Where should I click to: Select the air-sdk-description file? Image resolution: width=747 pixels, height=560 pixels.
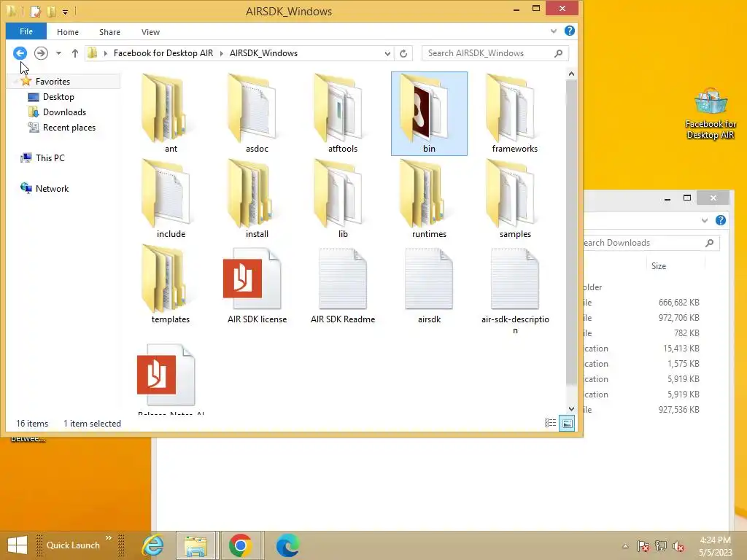[514, 290]
